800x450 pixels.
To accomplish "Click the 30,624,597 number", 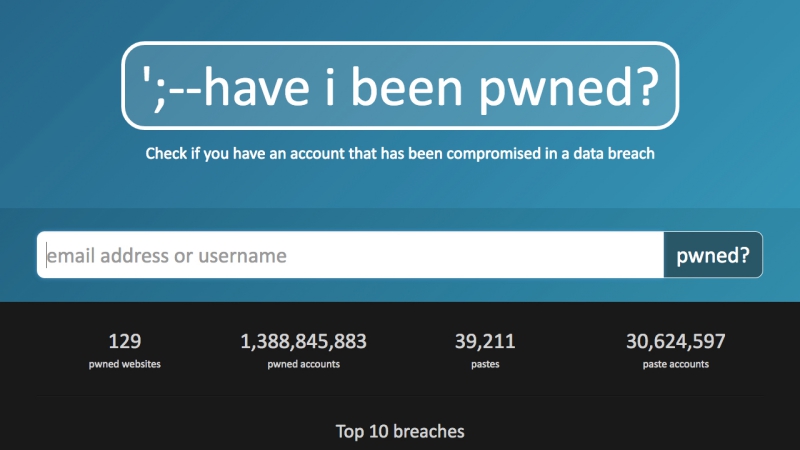I will 676,342.
